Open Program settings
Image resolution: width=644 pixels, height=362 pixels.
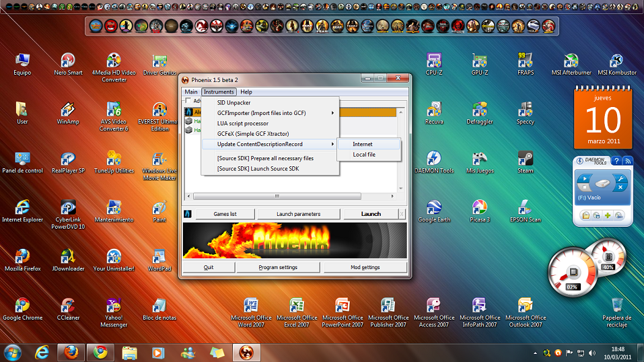pos(278,267)
